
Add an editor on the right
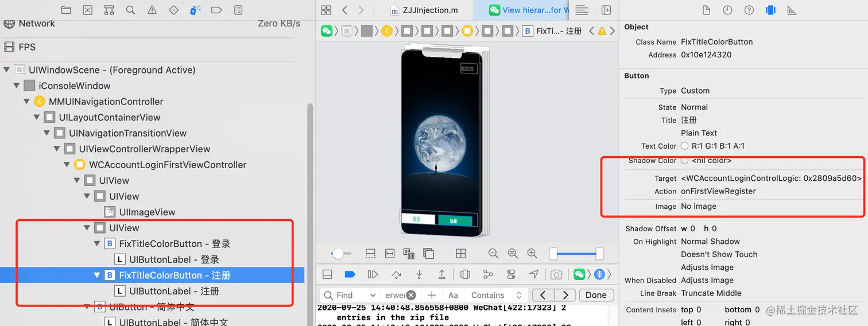[x=606, y=10]
